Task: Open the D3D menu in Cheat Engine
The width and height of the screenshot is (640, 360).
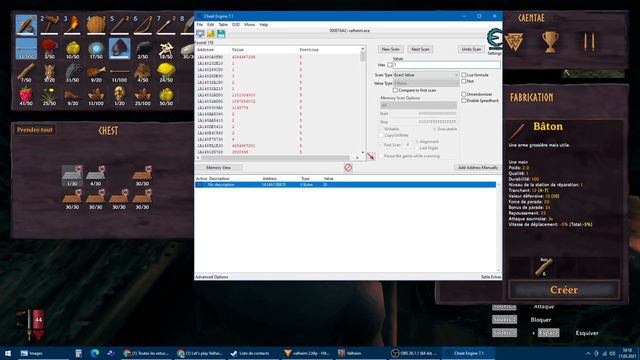Action: click(x=236, y=24)
